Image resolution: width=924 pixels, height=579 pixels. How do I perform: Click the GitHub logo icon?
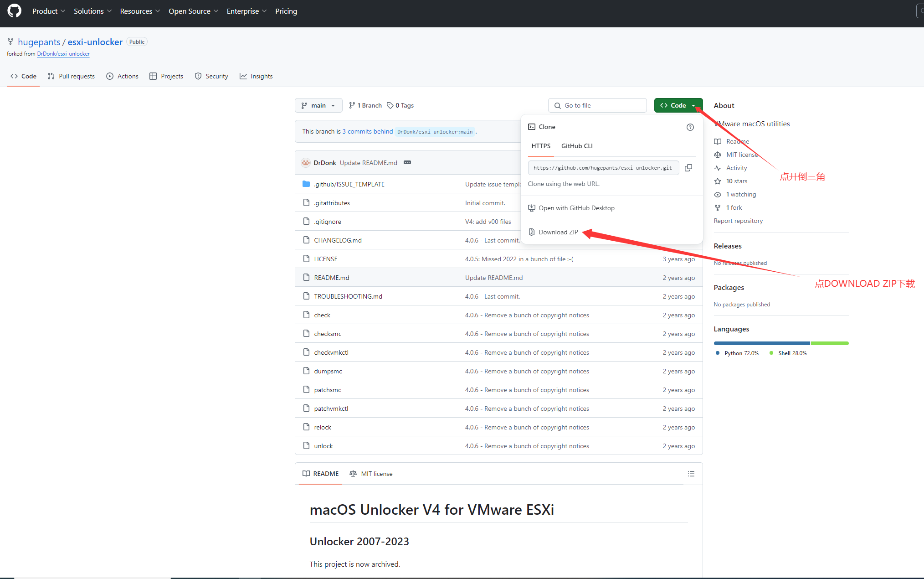point(14,11)
